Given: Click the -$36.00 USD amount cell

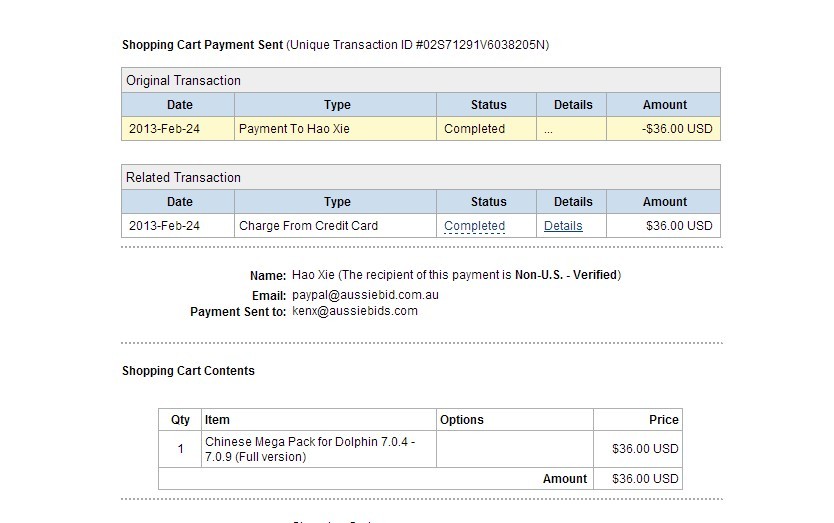Looking at the screenshot, I should (678, 129).
